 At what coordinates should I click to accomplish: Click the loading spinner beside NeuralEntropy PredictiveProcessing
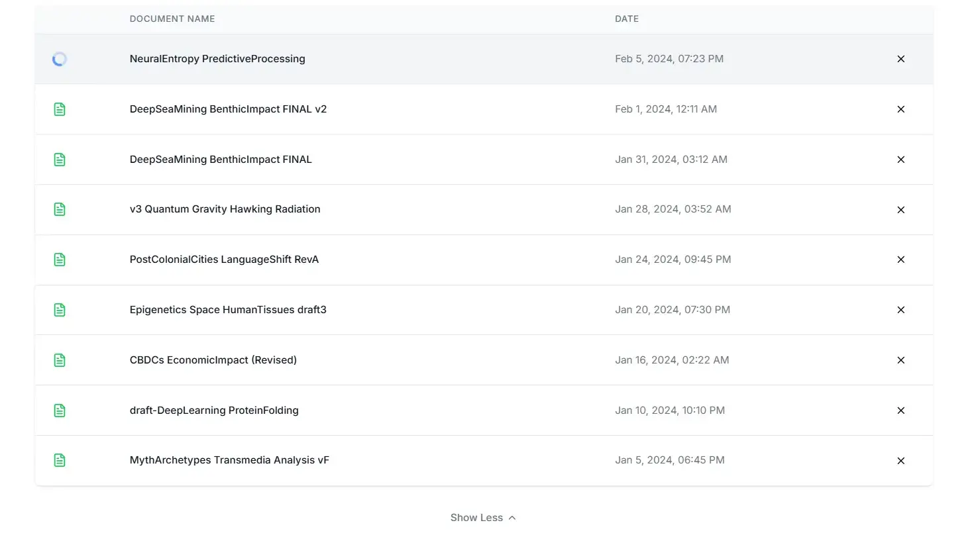(60, 59)
